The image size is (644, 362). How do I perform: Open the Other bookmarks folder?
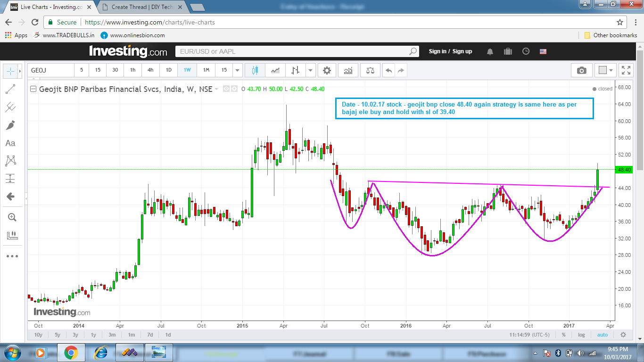611,35
